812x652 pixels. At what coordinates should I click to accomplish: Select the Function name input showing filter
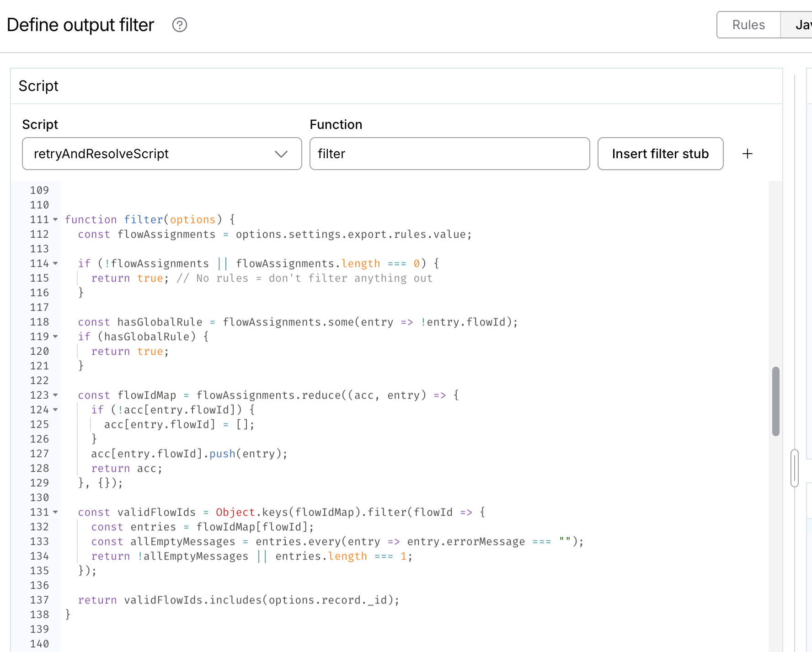pyautogui.click(x=449, y=154)
